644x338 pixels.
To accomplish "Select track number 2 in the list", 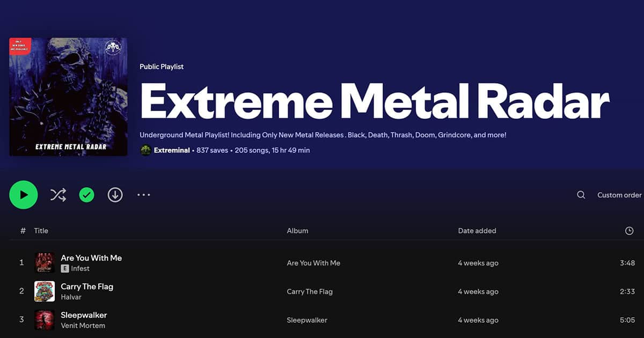I will click(x=21, y=291).
